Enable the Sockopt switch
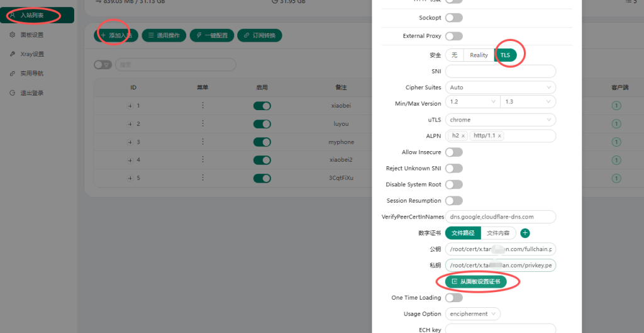The image size is (644, 333). tap(453, 18)
